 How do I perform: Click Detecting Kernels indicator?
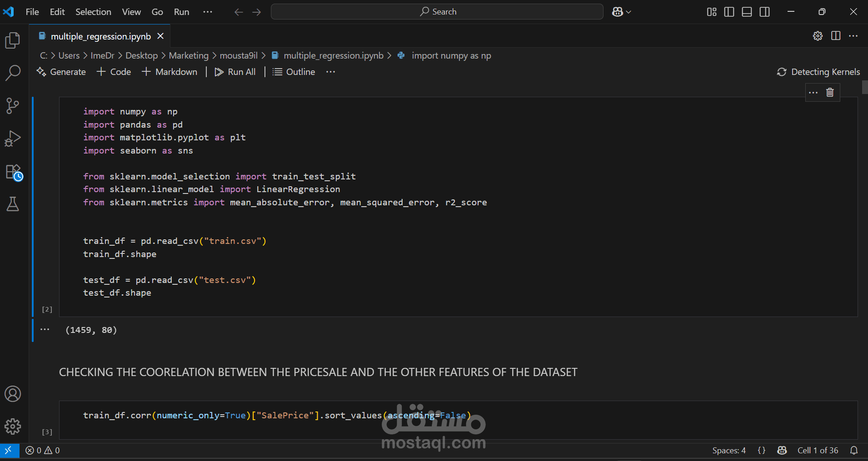click(x=818, y=72)
